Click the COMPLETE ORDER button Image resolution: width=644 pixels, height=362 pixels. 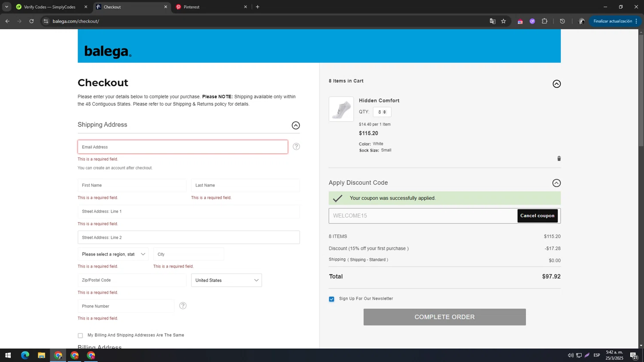point(444,317)
